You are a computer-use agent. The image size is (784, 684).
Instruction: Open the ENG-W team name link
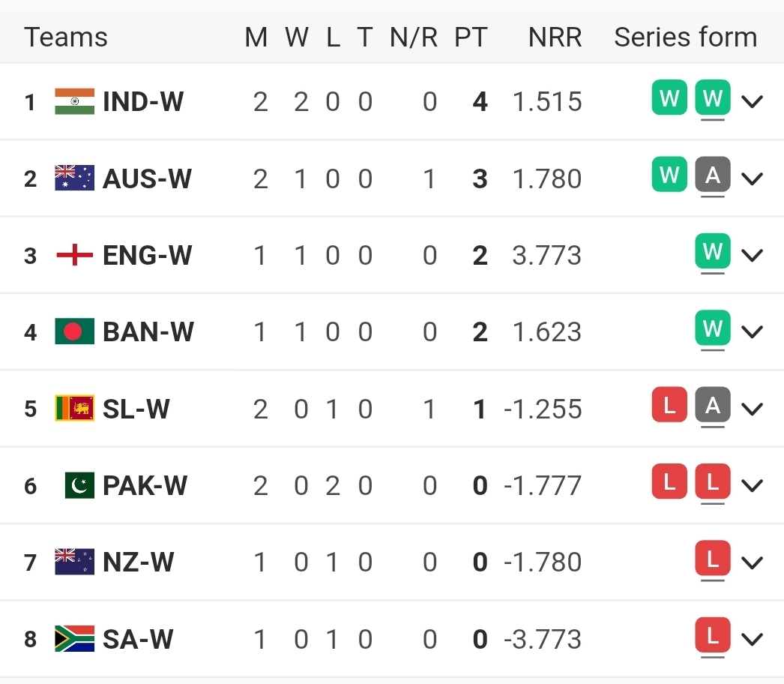(x=147, y=256)
